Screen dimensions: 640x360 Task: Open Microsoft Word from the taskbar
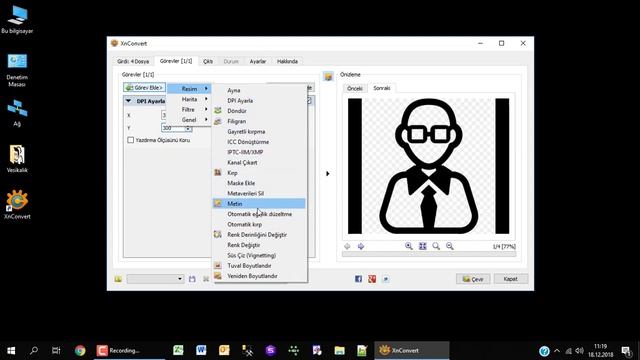point(201,350)
